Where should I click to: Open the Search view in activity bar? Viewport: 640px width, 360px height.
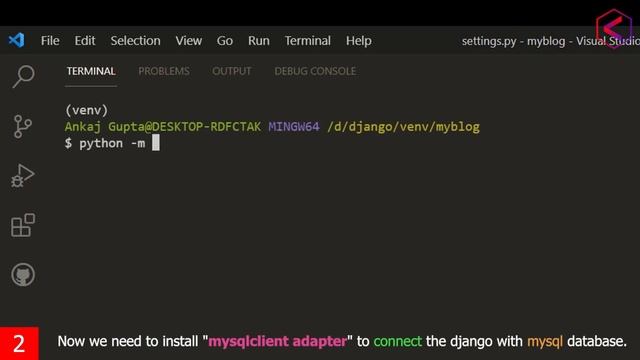tap(23, 76)
